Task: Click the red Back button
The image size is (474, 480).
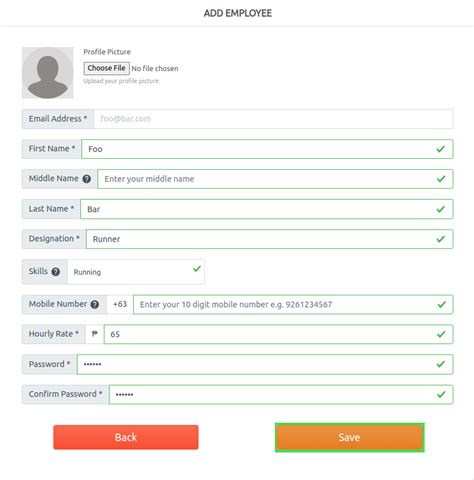Action: pyautogui.click(x=126, y=437)
